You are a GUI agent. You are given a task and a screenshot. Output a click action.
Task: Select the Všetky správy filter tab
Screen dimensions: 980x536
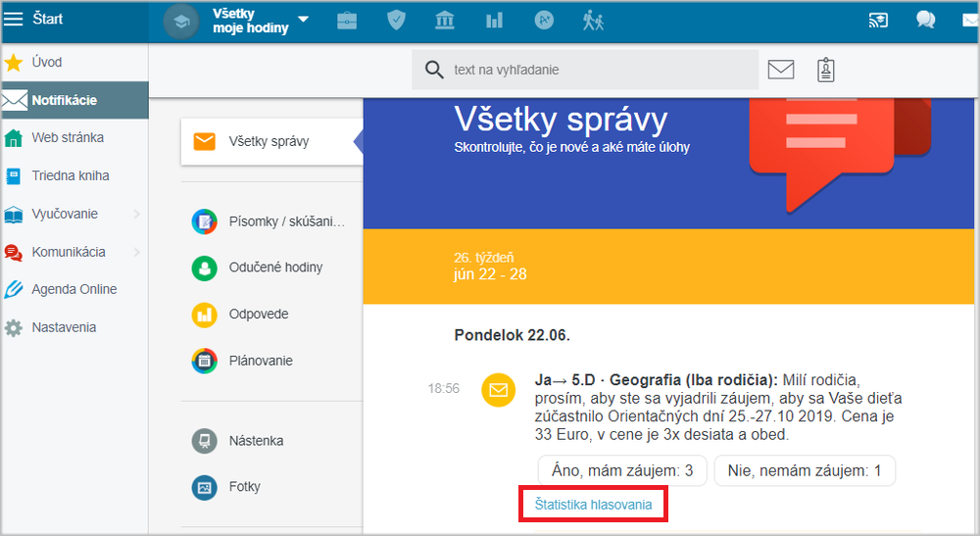[x=271, y=141]
